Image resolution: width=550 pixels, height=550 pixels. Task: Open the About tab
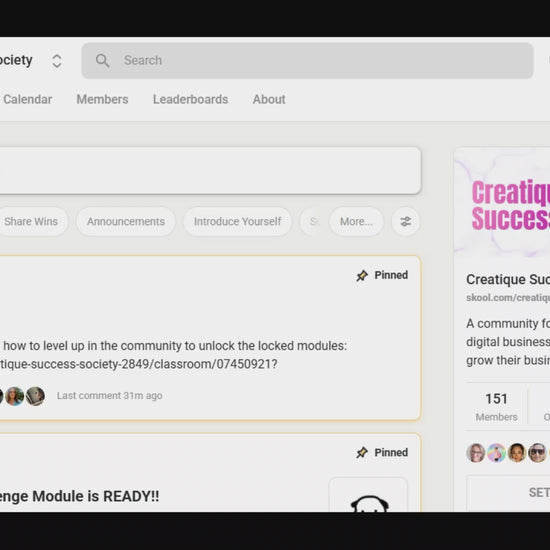pyautogui.click(x=269, y=100)
